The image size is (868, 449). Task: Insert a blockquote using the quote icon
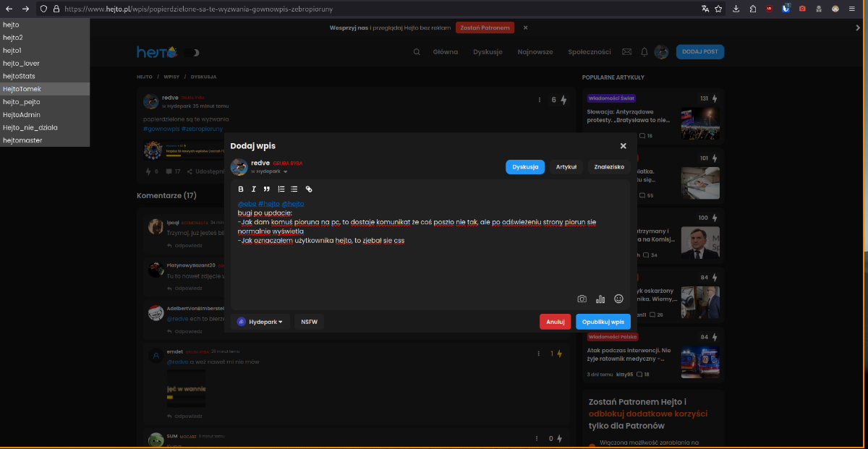[266, 189]
